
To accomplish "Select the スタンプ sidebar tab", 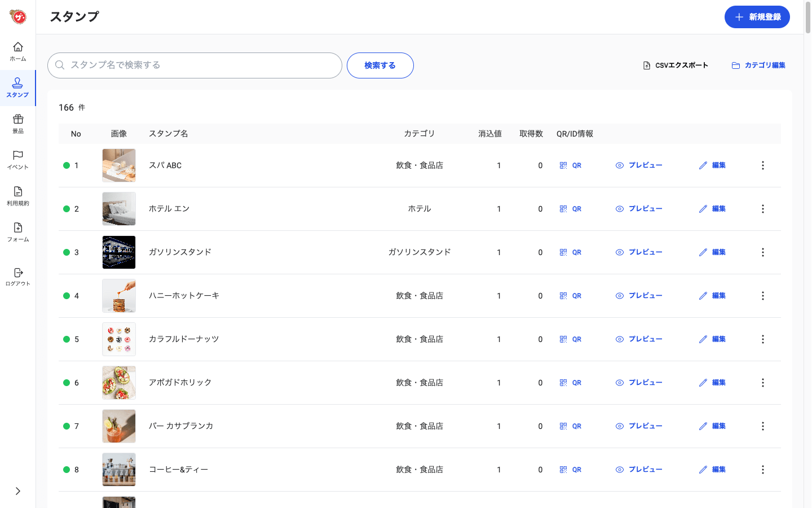I will point(18,87).
